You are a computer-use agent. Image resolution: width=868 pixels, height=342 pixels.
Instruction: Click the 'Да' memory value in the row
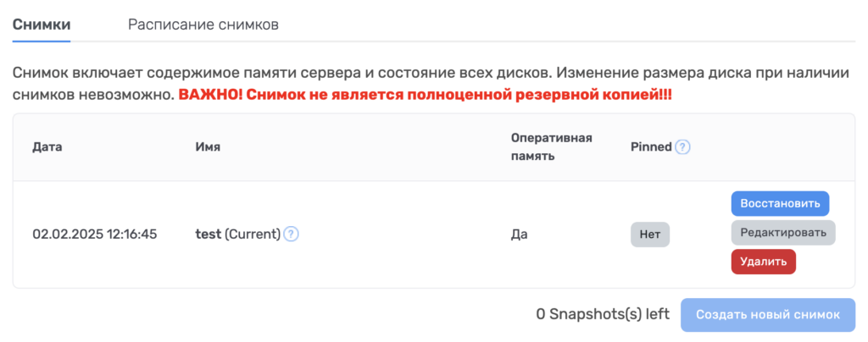tap(520, 234)
